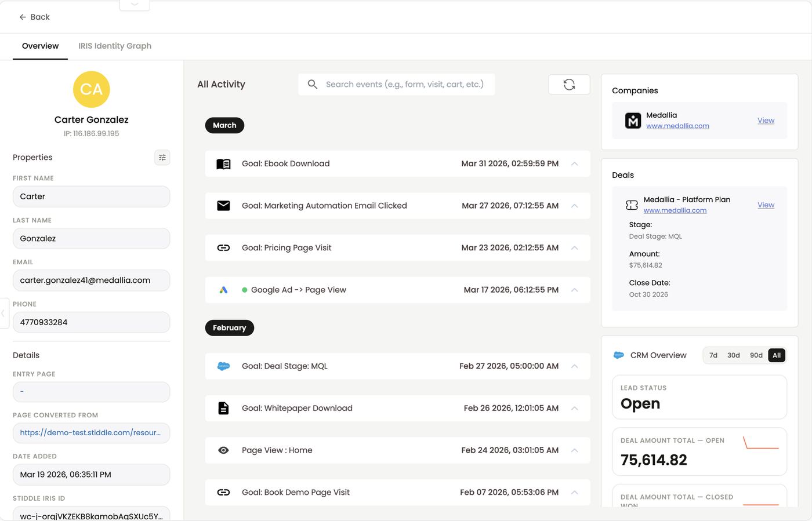Click the Last Name field with Gonzalez

tap(91, 238)
